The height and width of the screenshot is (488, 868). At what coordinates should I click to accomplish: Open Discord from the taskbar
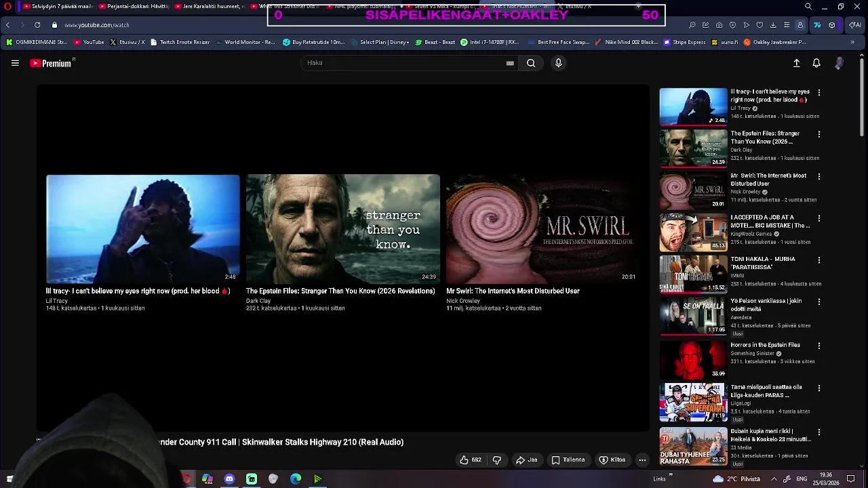(229, 479)
